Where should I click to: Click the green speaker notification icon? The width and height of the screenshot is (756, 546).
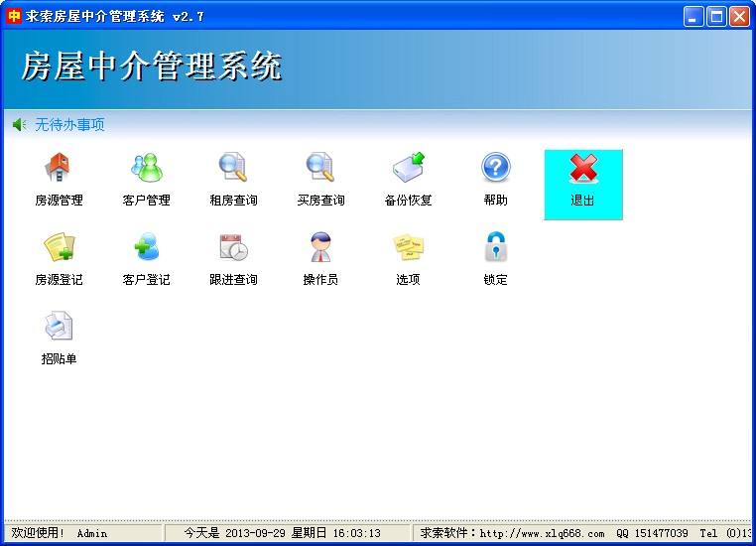[19, 125]
